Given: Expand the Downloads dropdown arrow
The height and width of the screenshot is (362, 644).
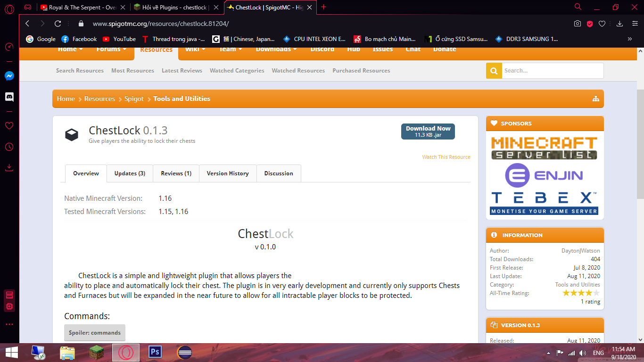Looking at the screenshot, I should pos(295,49).
